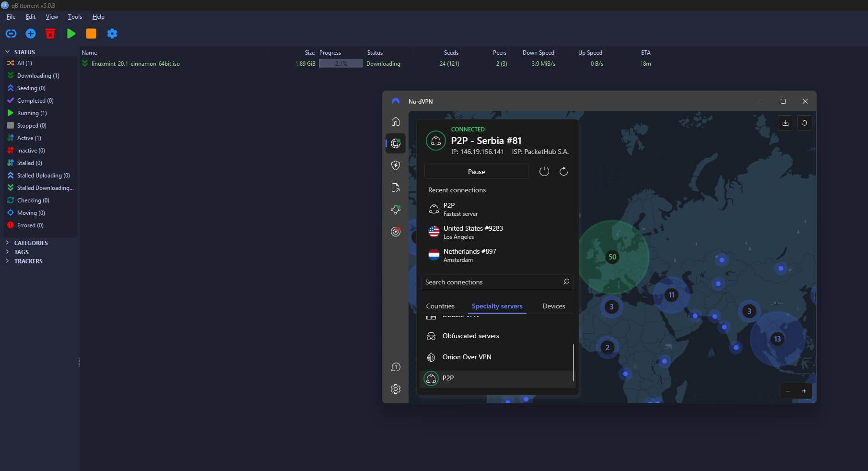
Task: Open the Help menu in qBittorrent
Action: (x=98, y=17)
